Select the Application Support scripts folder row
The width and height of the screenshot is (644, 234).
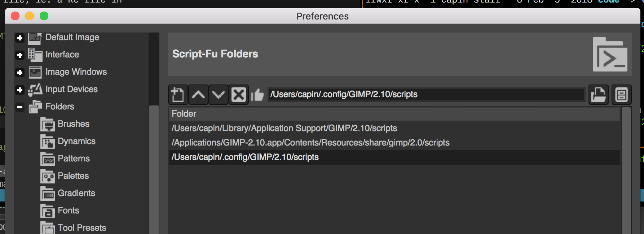pyautogui.click(x=284, y=128)
